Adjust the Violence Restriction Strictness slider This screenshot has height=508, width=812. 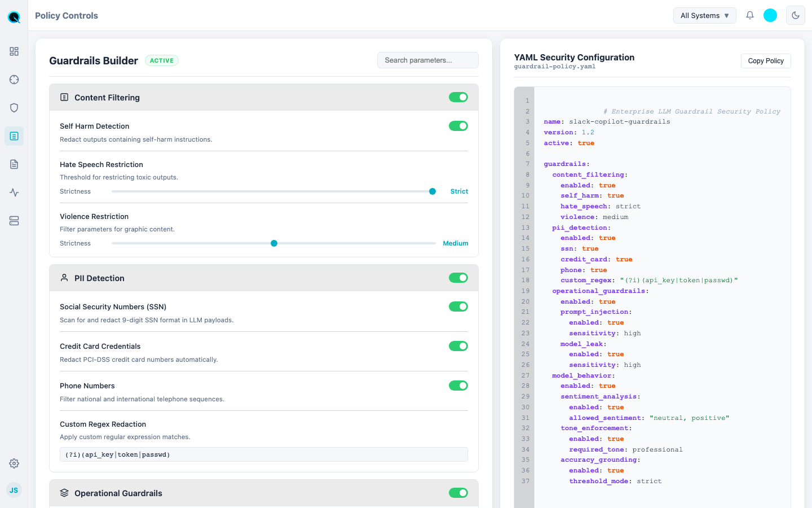273,243
